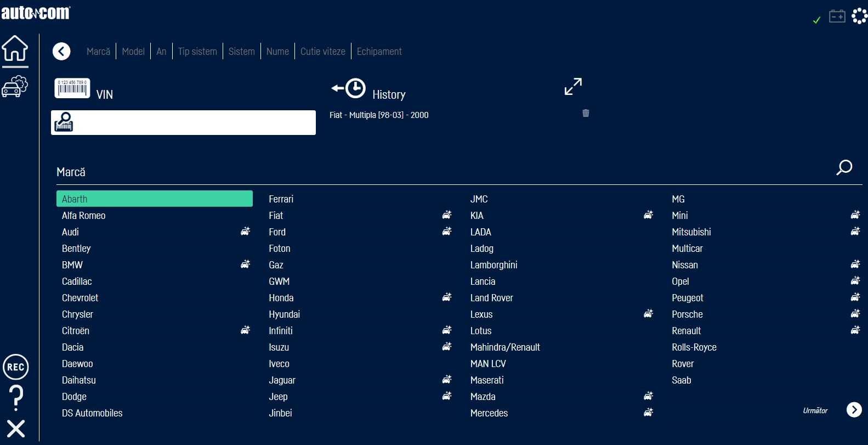Select the Rolls-Royce brand
868x445 pixels.
click(694, 347)
